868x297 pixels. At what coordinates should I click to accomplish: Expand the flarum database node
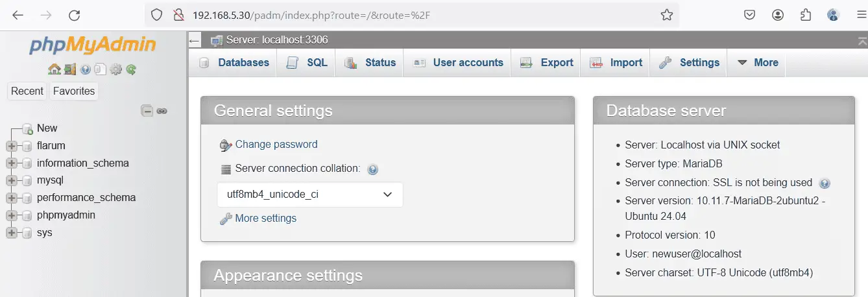coord(12,146)
